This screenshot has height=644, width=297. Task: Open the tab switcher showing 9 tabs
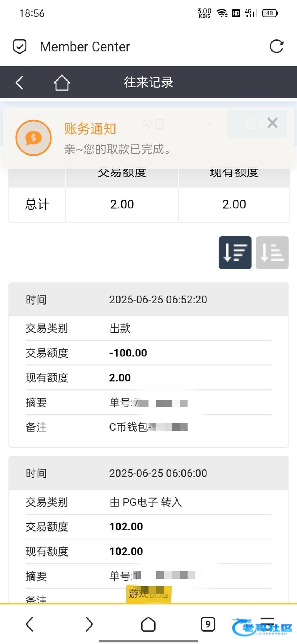point(208,624)
